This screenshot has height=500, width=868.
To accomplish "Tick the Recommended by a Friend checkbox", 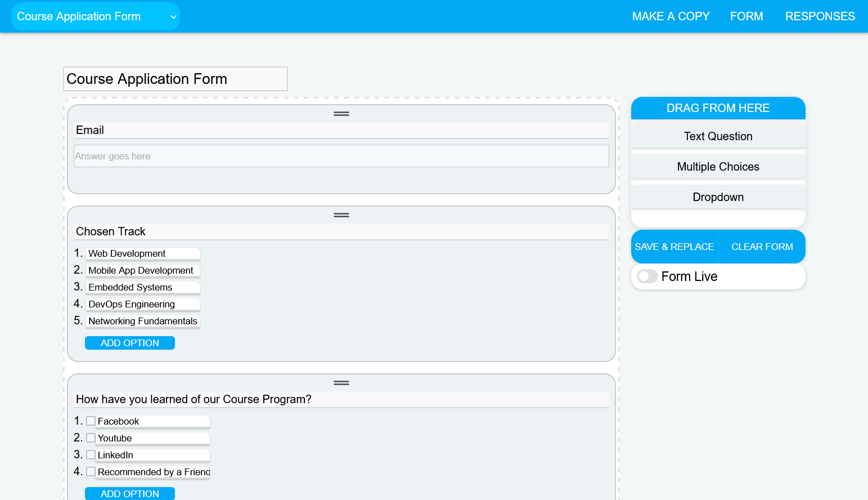I will coord(91,472).
